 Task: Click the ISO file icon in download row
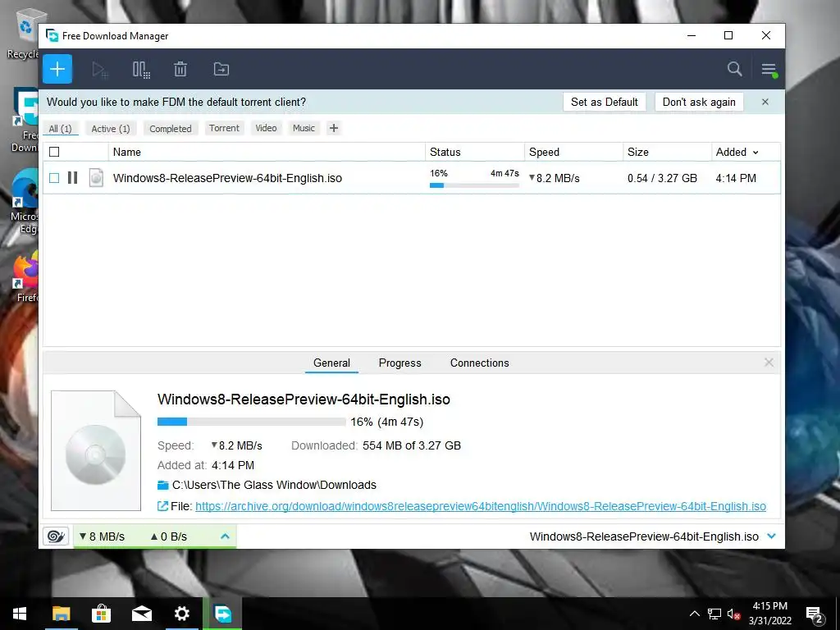pos(97,177)
